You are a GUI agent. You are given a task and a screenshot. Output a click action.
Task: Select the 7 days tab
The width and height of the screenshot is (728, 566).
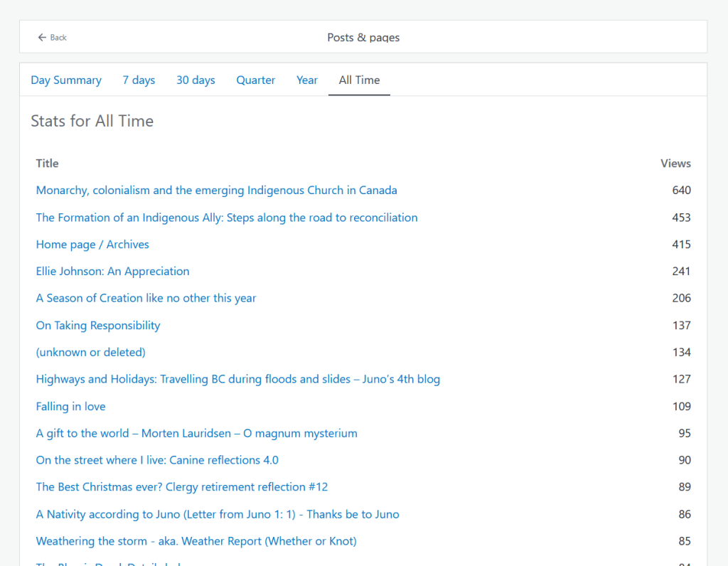point(139,80)
